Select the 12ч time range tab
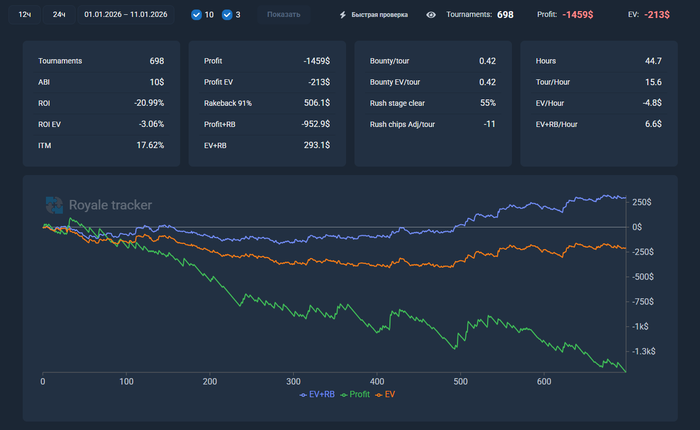Viewport: 700px width, 430px height. point(25,15)
